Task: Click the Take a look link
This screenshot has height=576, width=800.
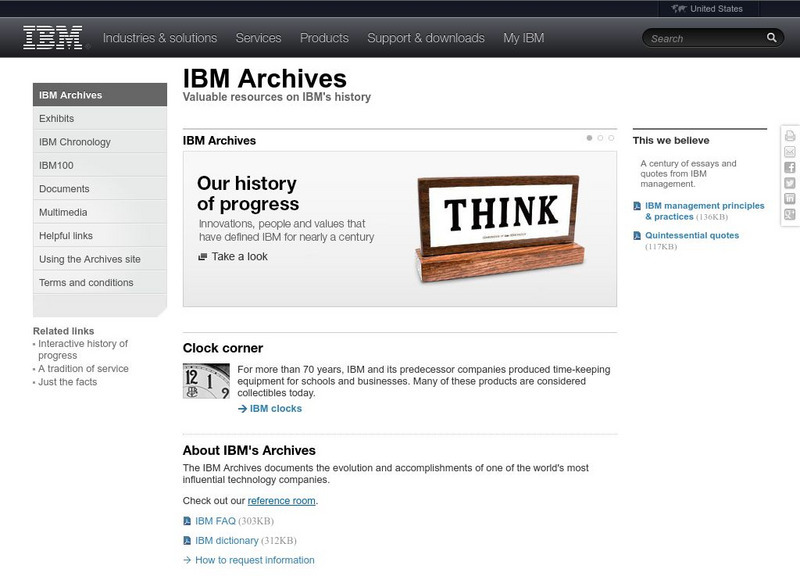Action: (239, 257)
